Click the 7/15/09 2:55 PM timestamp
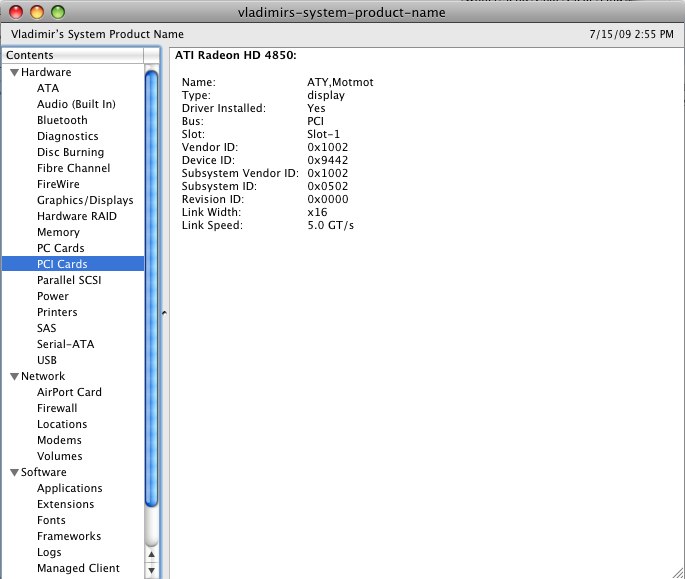The width and height of the screenshot is (685, 579). (x=631, y=35)
